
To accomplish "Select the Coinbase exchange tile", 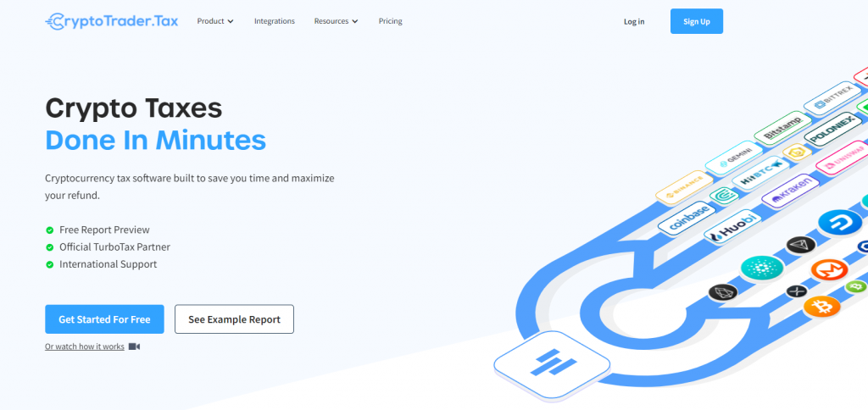I will [x=685, y=219].
